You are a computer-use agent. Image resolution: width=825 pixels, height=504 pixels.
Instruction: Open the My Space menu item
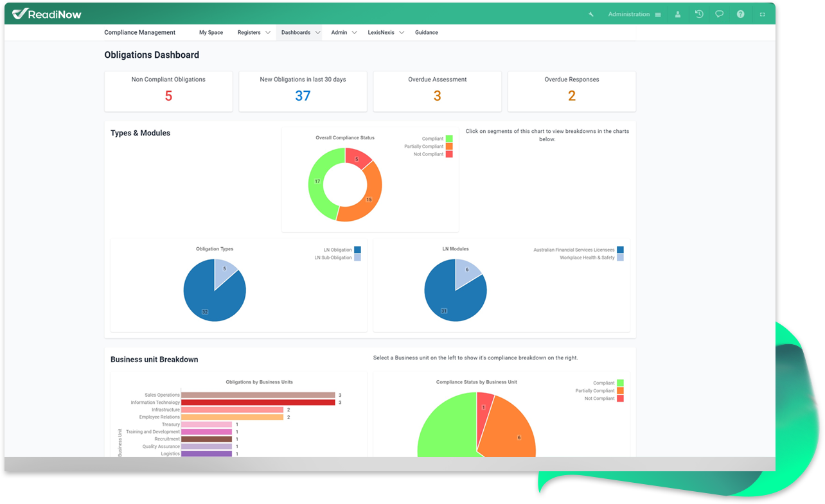coord(211,32)
